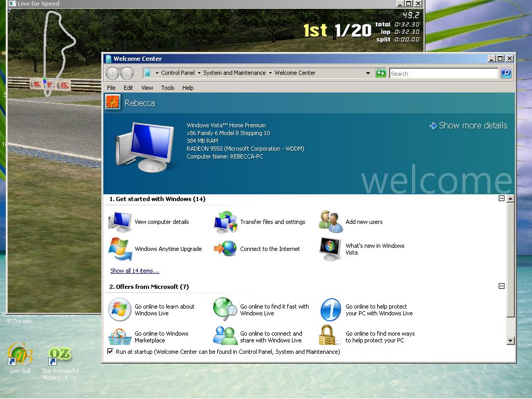
Task: Click Live for Speed title bar icon
Action: tap(12, 4)
